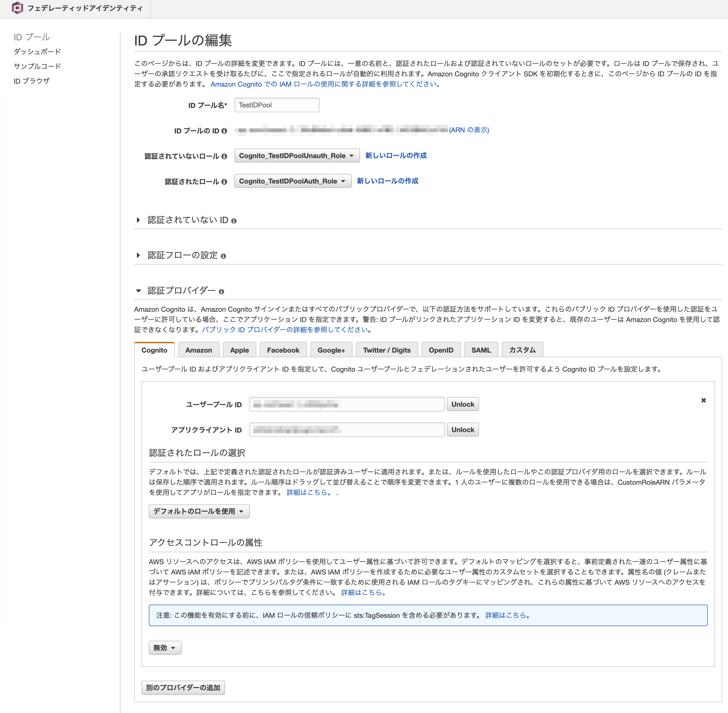Click info icon next to 認証フローの設定
The image size is (728, 713).
click(x=223, y=256)
